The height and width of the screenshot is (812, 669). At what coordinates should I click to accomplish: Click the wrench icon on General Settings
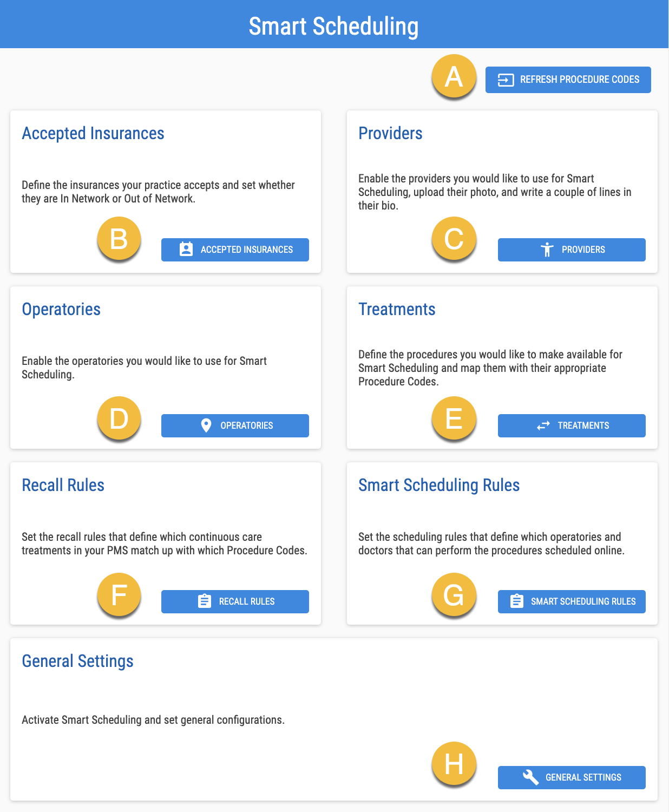coord(530,777)
